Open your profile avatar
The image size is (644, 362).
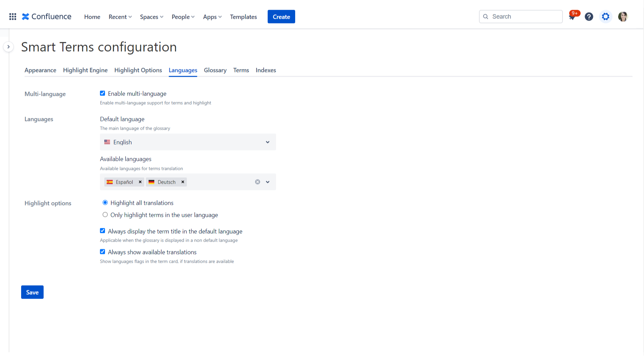[x=623, y=16]
